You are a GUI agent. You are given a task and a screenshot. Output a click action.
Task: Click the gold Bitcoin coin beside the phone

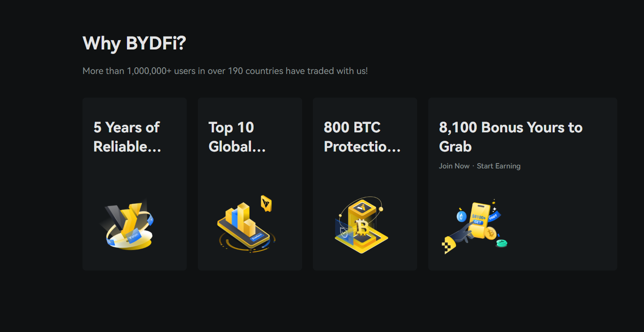click(x=491, y=233)
